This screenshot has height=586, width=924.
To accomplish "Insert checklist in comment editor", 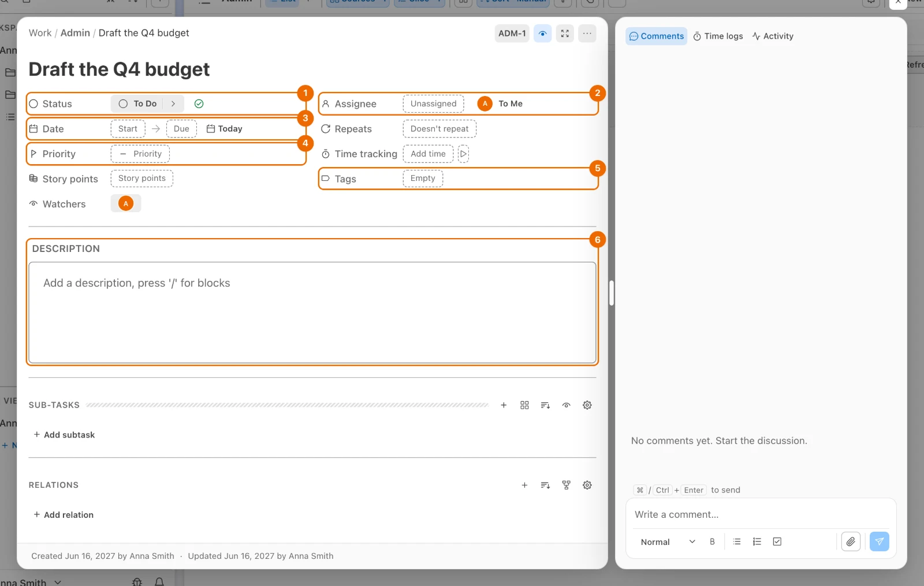I will (x=777, y=542).
